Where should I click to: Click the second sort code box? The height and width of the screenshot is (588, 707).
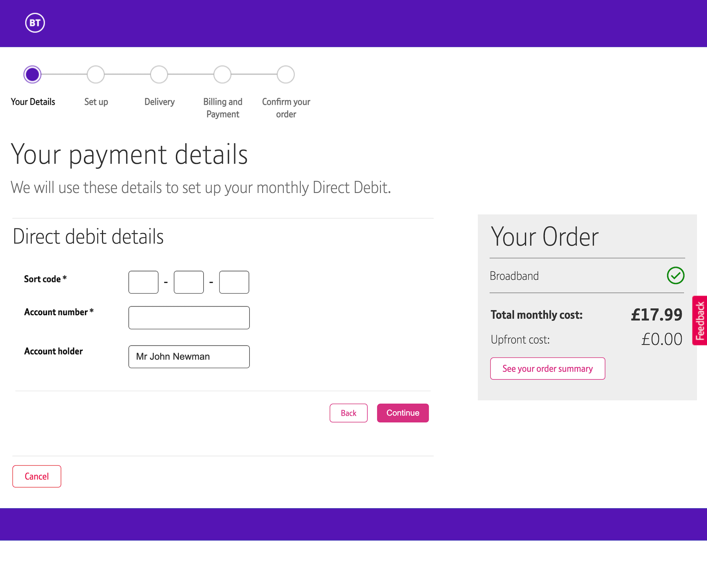(x=189, y=282)
